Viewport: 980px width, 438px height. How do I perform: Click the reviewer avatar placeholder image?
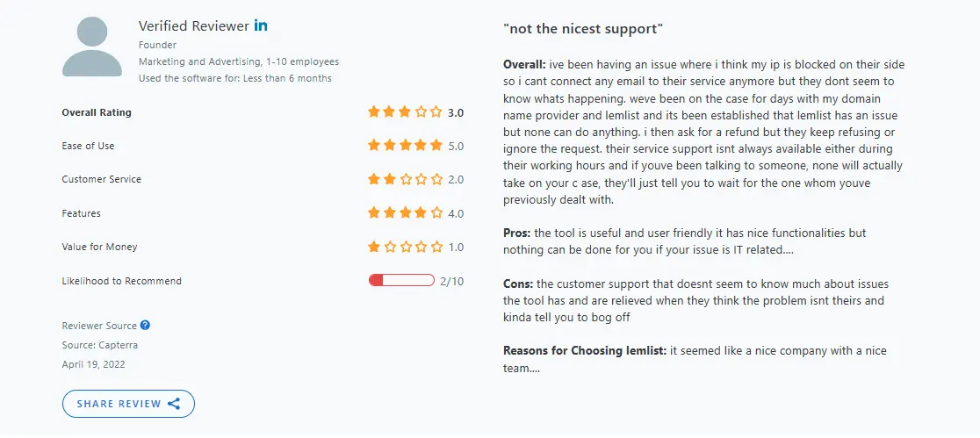point(92,47)
